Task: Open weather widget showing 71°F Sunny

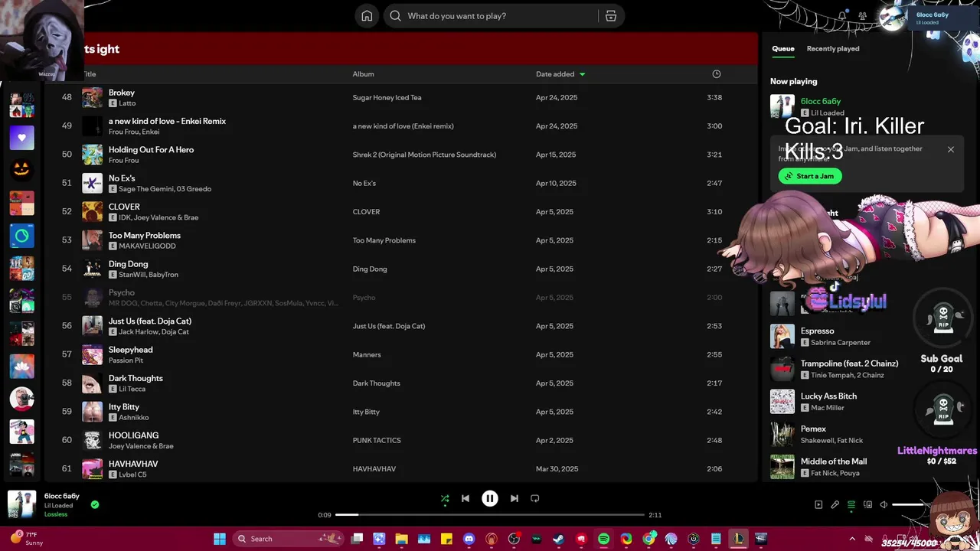Action: 26,539
